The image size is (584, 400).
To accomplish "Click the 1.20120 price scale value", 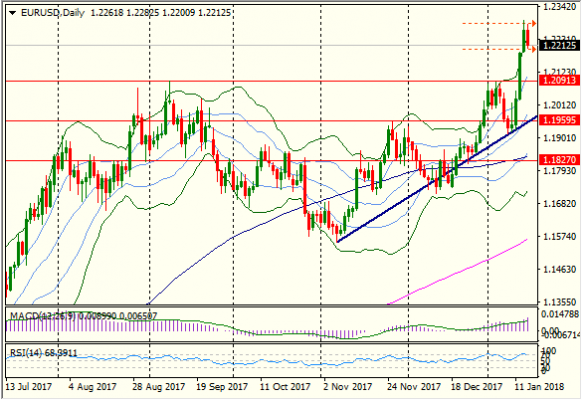I will click(x=560, y=105).
